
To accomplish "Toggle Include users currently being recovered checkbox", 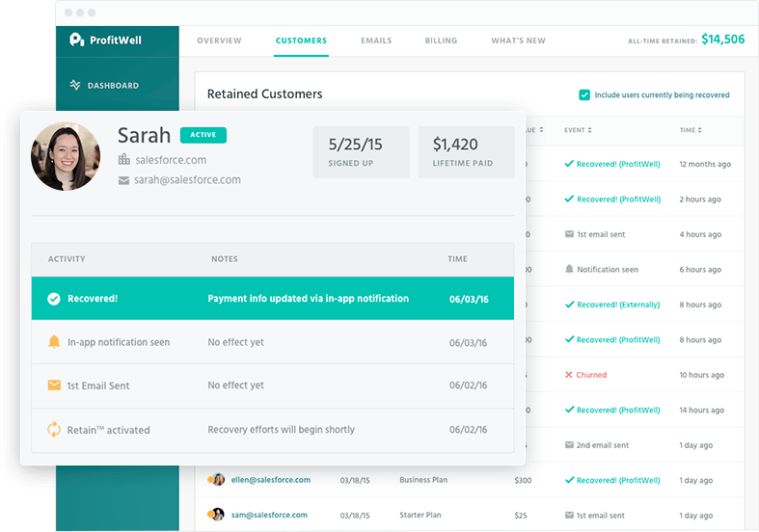I will (584, 95).
